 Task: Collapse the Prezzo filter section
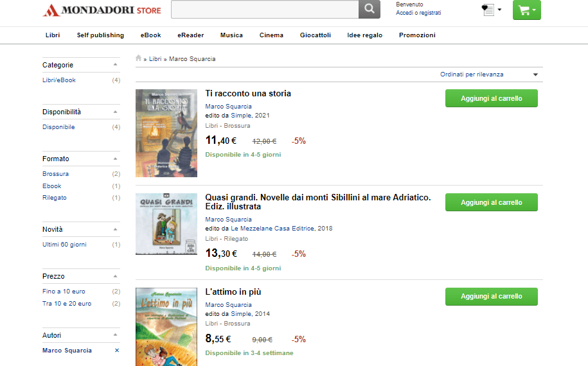[115, 277]
